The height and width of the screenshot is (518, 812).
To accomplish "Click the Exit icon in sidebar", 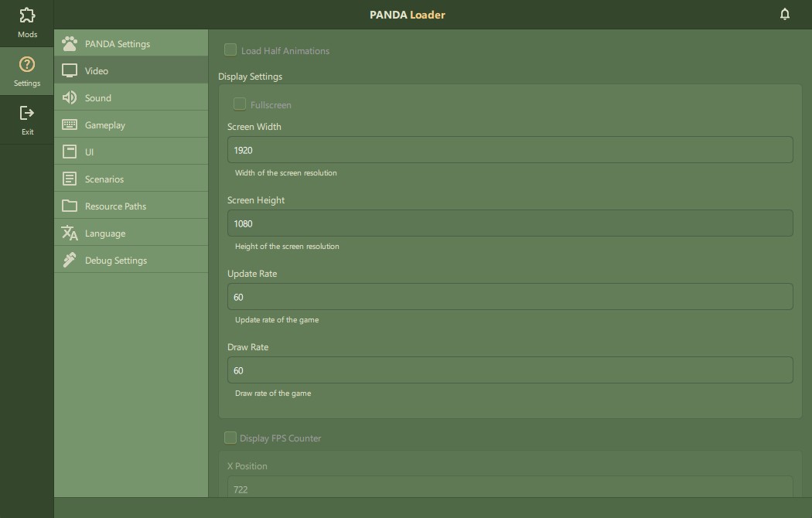I will click(27, 114).
